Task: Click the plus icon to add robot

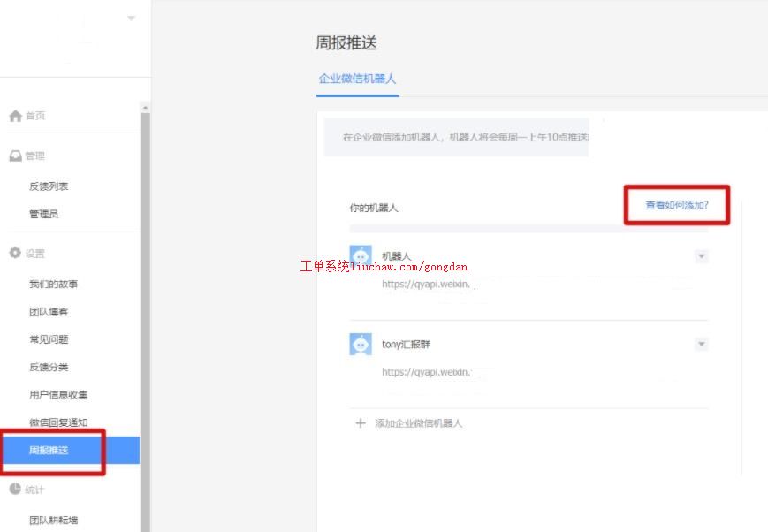Action: click(360, 423)
